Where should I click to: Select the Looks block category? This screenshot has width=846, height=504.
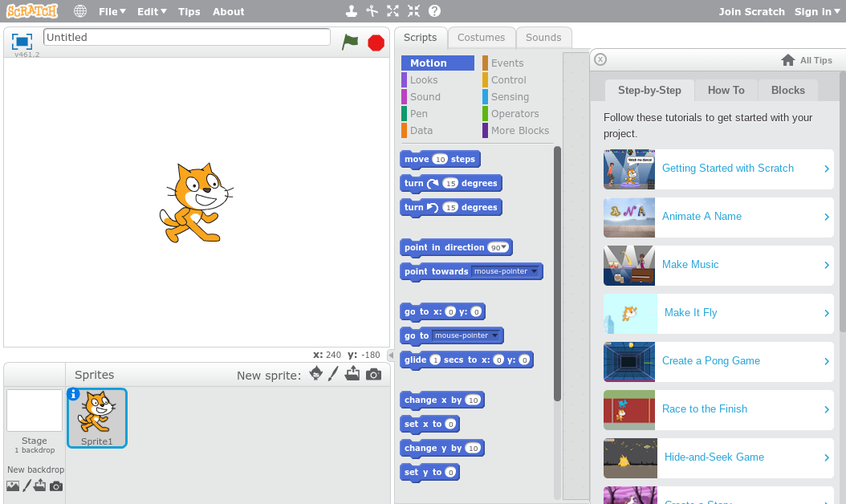coord(437,80)
